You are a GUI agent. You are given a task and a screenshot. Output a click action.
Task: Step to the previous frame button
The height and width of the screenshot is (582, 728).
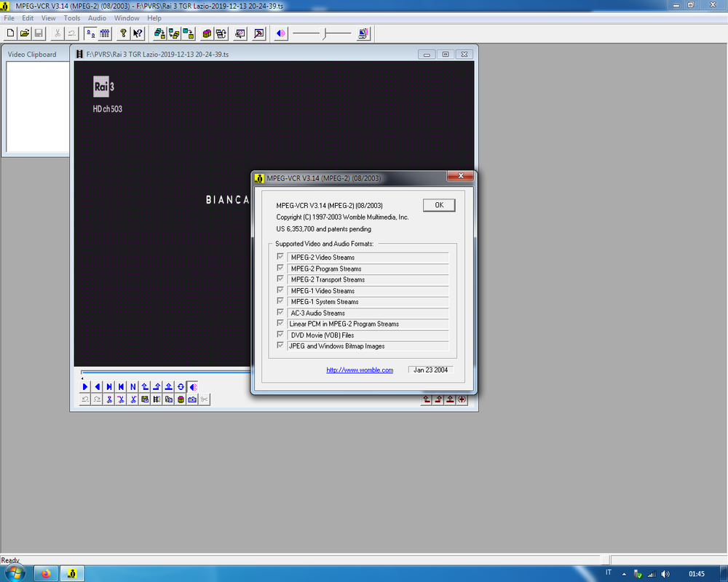121,386
